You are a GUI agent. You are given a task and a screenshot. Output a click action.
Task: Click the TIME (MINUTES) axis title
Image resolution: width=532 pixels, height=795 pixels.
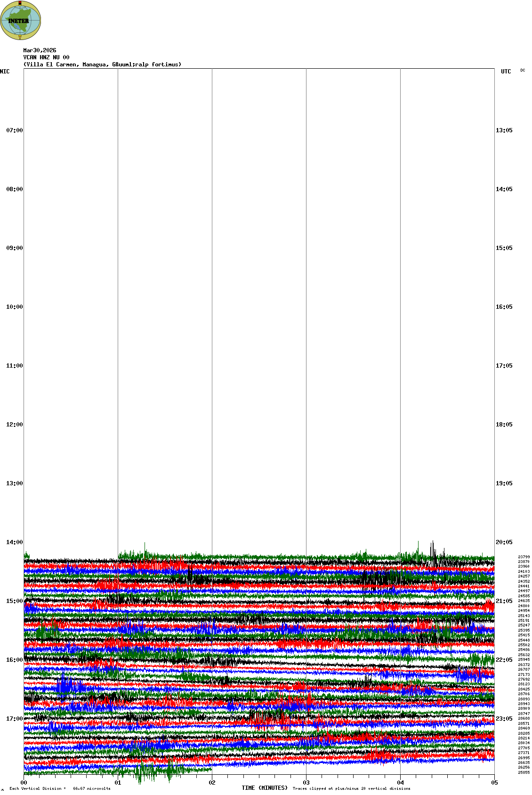[x=265, y=788]
